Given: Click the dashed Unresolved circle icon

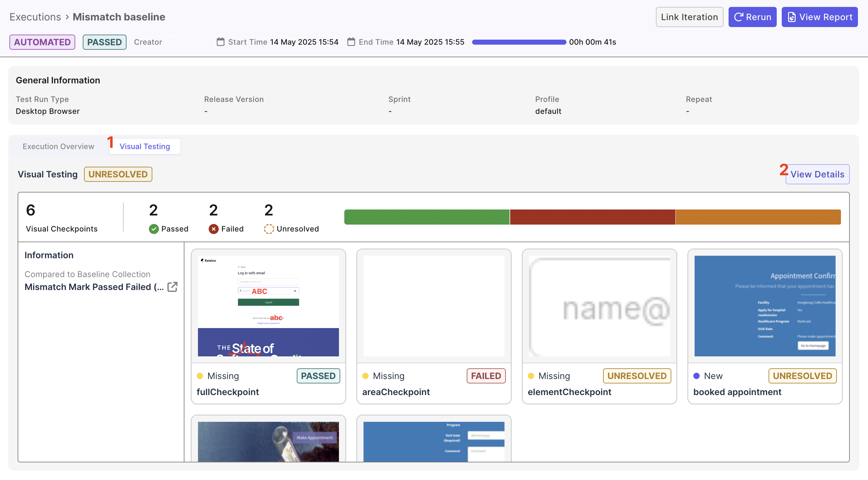Looking at the screenshot, I should [269, 229].
